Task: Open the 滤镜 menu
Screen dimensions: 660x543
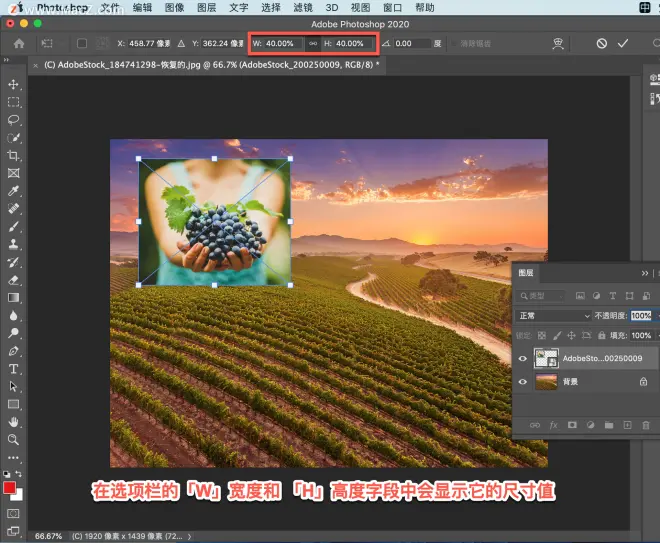Action: pos(303,8)
